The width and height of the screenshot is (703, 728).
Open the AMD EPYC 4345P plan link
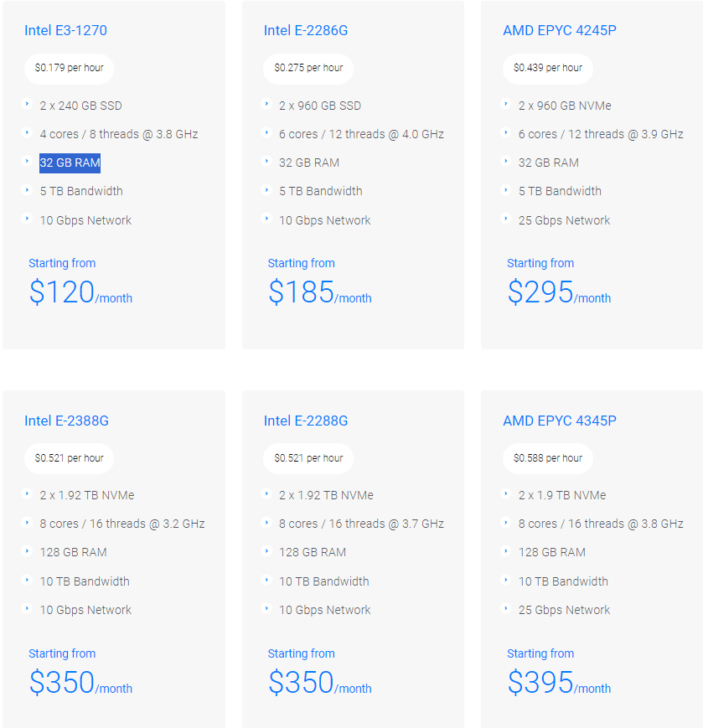point(560,421)
